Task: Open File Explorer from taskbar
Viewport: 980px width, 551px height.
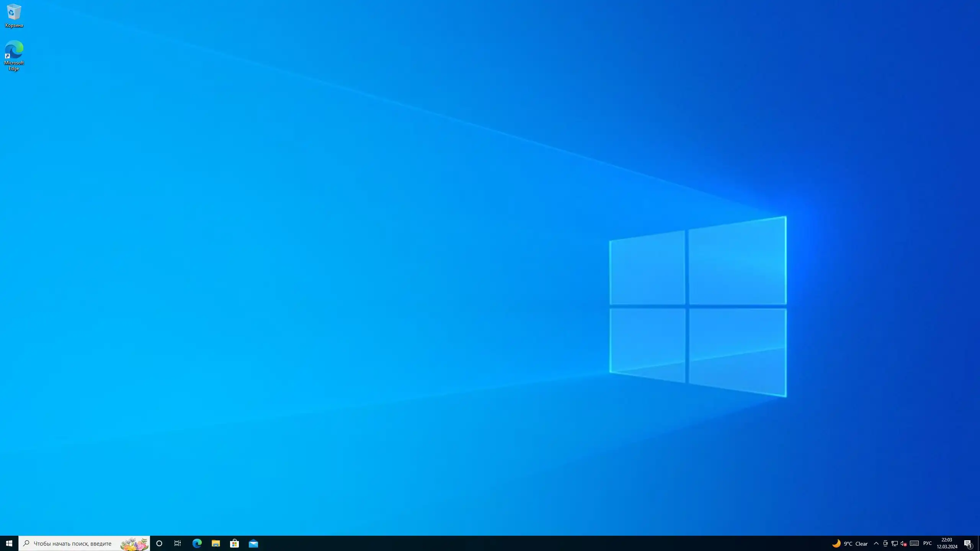Action: [216, 543]
